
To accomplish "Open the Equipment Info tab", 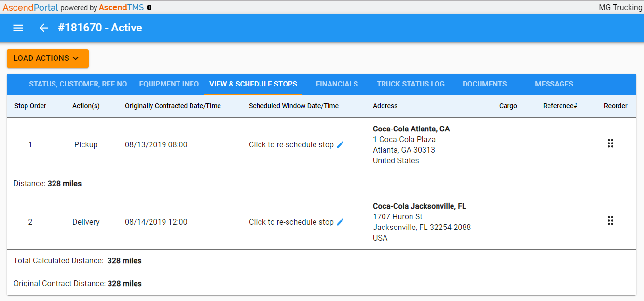I will [169, 84].
